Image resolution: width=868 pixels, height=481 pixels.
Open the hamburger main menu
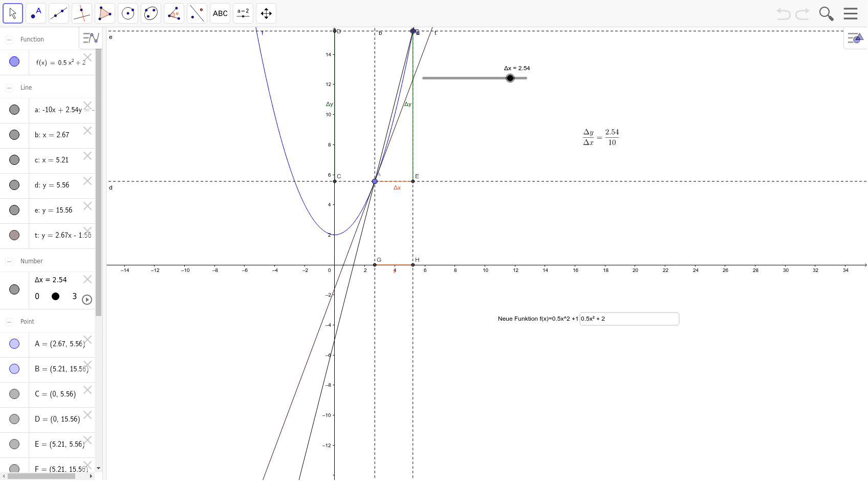(851, 13)
